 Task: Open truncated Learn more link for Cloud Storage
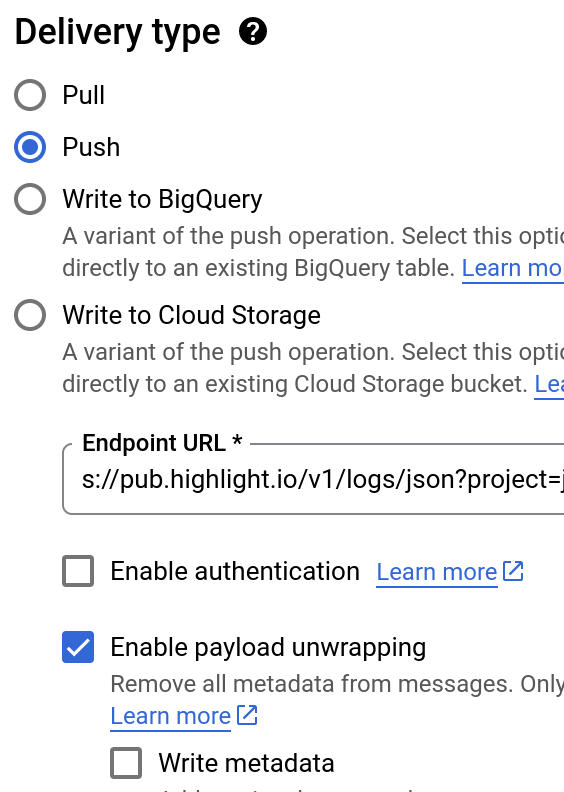[549, 384]
